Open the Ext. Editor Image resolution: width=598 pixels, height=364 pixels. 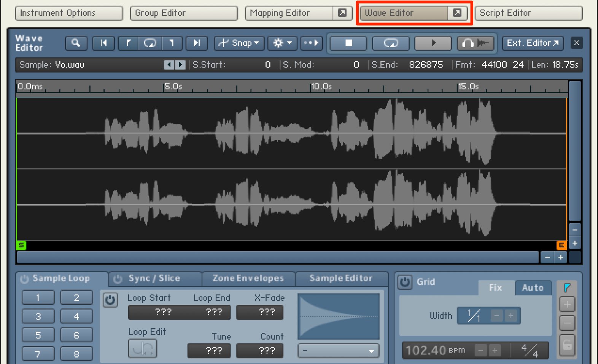pos(533,43)
